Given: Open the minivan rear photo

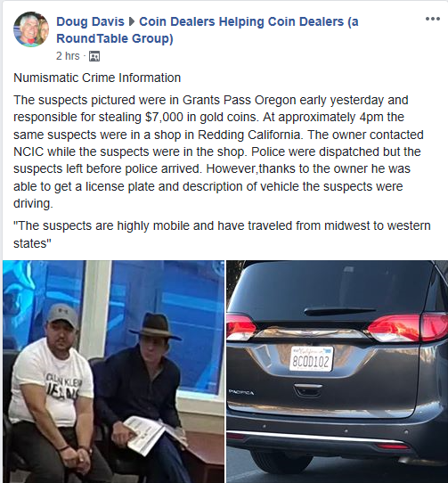Looking at the screenshot, I should pos(338,372).
